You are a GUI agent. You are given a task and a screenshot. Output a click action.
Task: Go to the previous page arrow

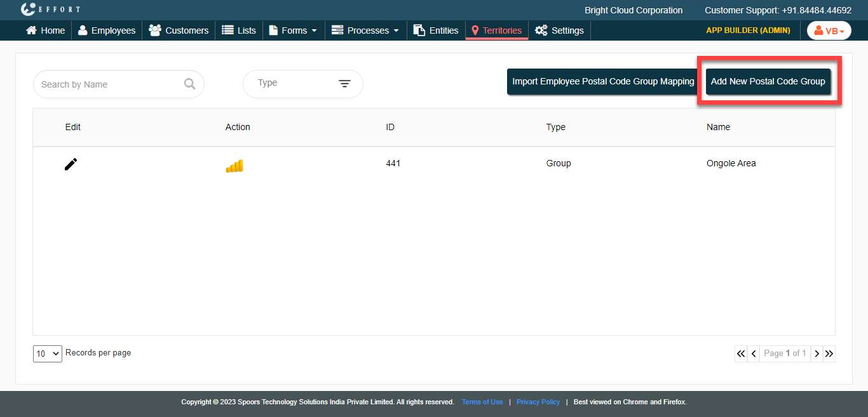coord(754,354)
